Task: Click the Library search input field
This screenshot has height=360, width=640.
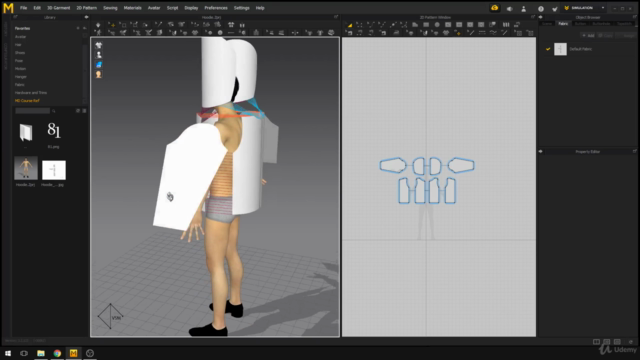Action: 32,111
